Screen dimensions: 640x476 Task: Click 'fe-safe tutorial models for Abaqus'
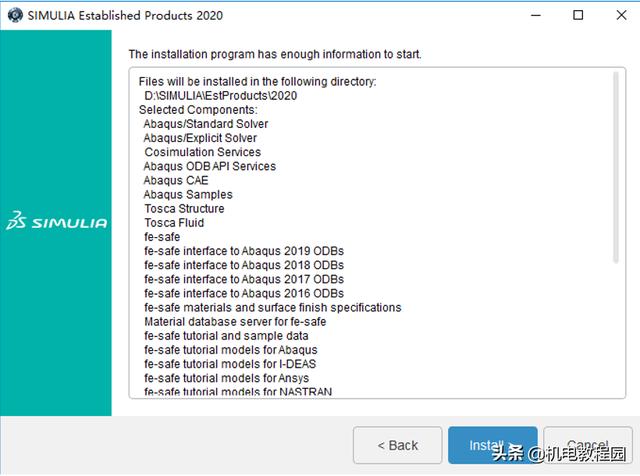[231, 350]
